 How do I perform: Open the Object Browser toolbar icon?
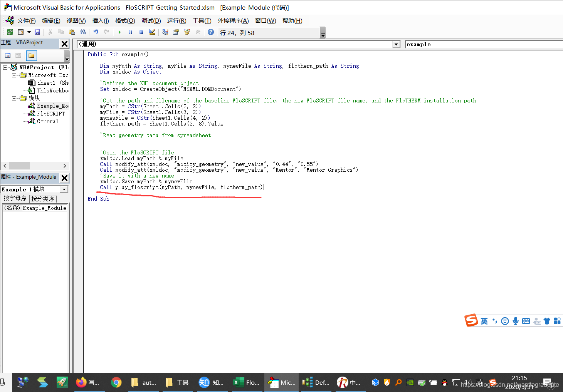click(187, 32)
